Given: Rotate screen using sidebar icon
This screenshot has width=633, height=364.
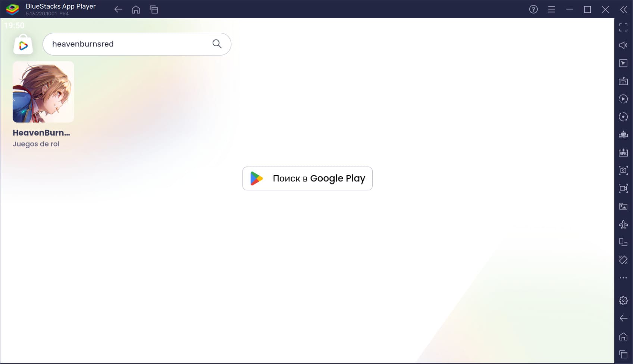Looking at the screenshot, I should coord(623,260).
